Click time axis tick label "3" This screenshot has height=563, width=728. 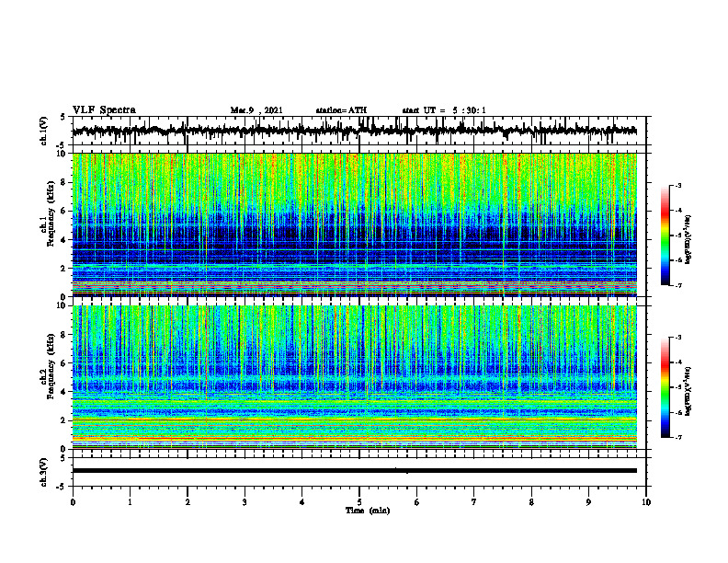[245, 502]
